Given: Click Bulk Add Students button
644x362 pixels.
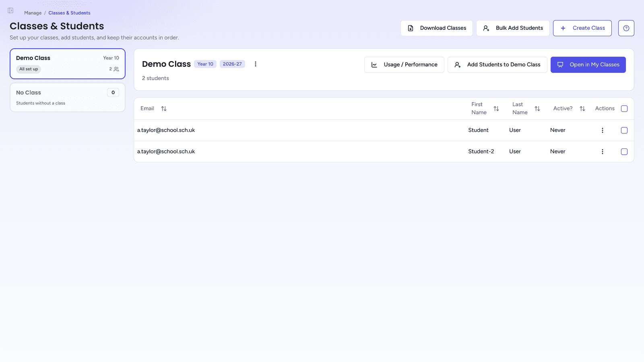Looking at the screenshot, I should pos(513,28).
